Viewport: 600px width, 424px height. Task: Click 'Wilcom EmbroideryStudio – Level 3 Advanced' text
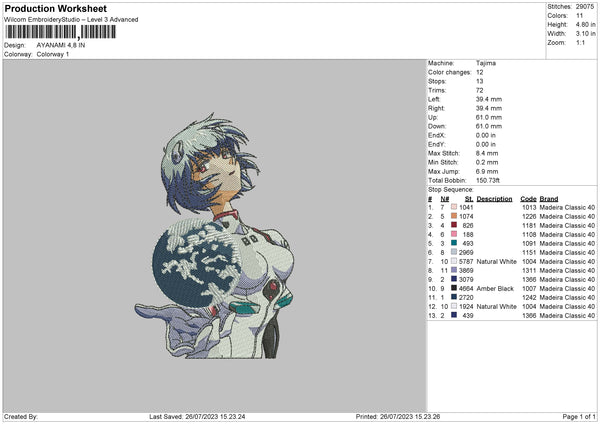(x=71, y=20)
